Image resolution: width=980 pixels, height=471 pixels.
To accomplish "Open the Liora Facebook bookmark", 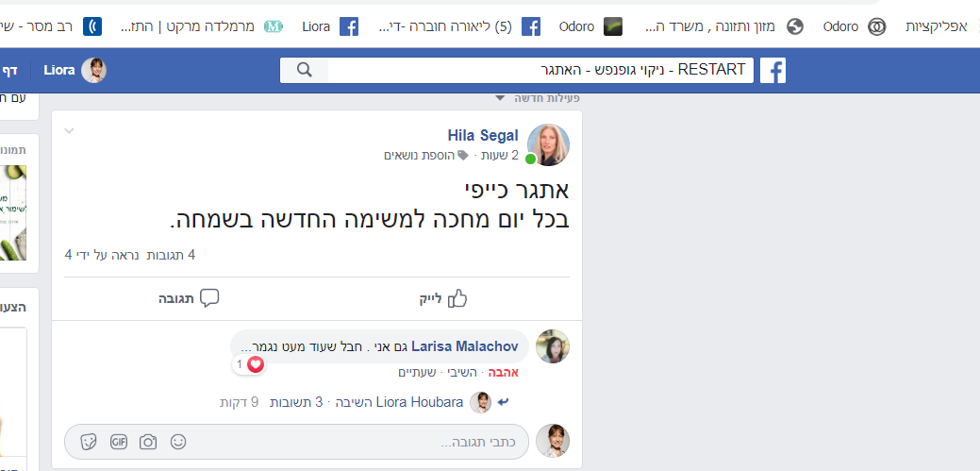I will pos(330,26).
